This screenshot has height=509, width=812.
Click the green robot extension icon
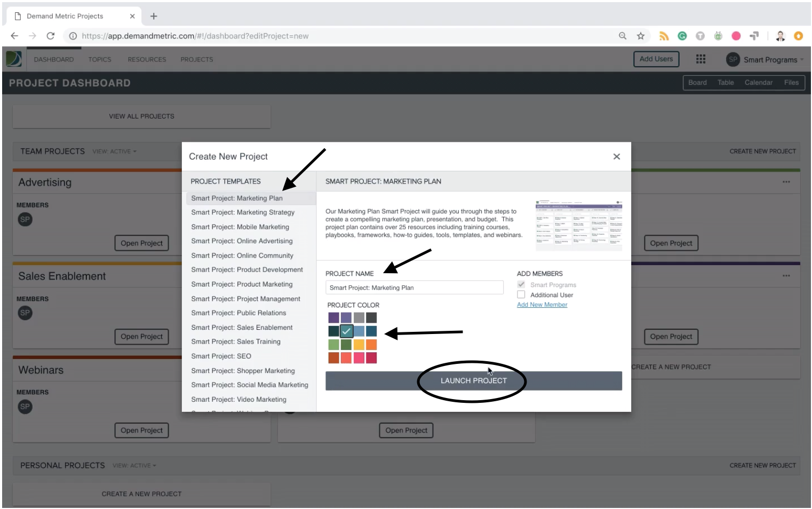718,36
